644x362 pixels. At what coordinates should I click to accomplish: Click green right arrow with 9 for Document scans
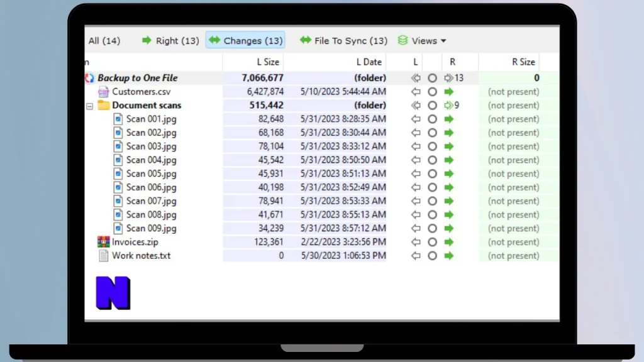452,106
